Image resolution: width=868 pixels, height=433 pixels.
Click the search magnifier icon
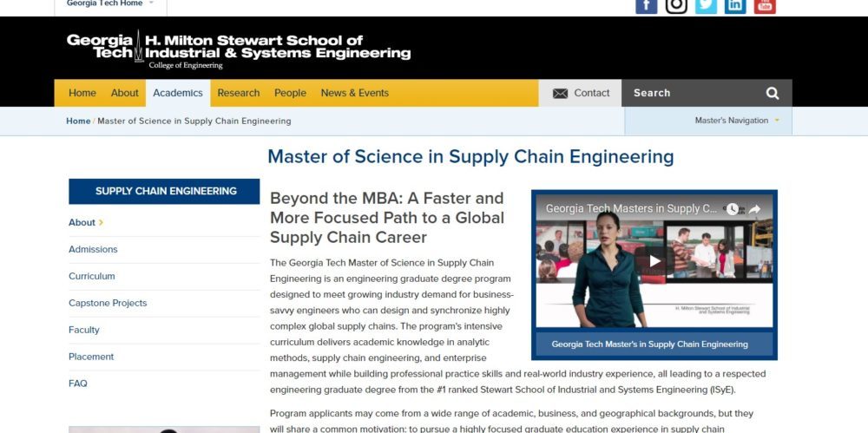pos(773,93)
